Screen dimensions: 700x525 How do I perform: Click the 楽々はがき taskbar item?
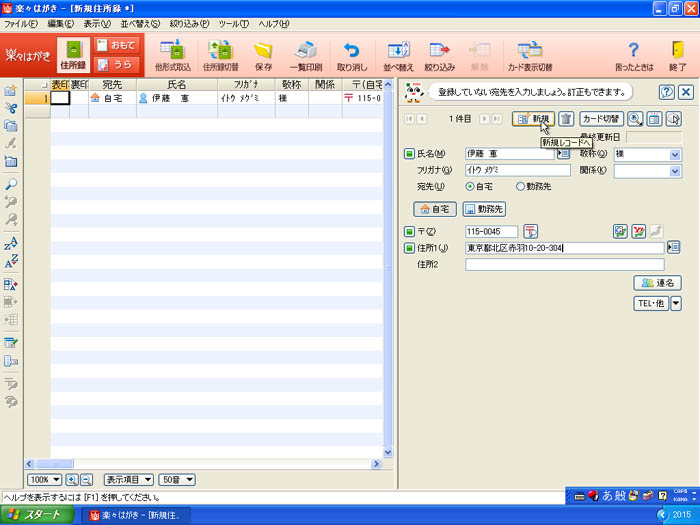click(136, 515)
